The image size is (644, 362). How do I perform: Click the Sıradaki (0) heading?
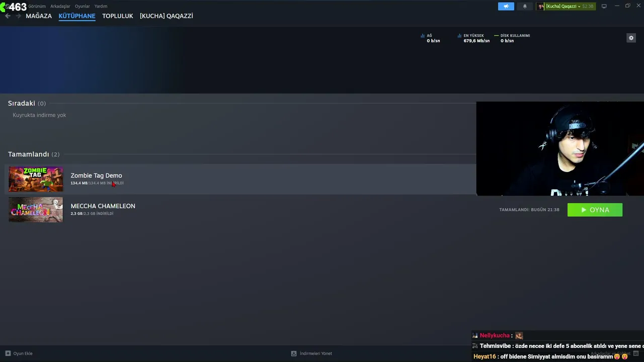tap(27, 103)
